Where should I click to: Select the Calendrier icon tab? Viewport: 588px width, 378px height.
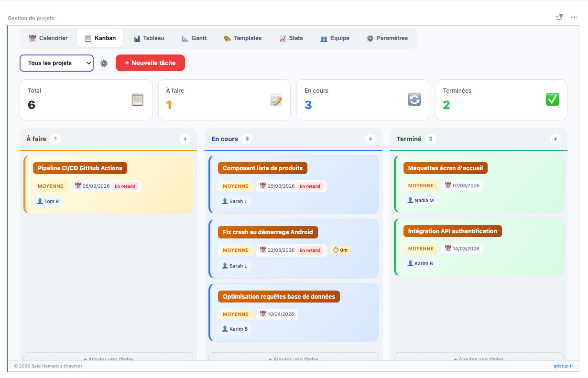click(x=33, y=38)
